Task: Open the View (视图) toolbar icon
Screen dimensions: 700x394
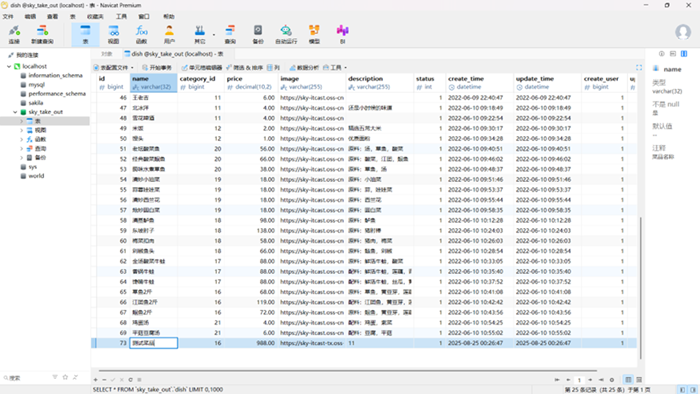Action: tap(113, 34)
